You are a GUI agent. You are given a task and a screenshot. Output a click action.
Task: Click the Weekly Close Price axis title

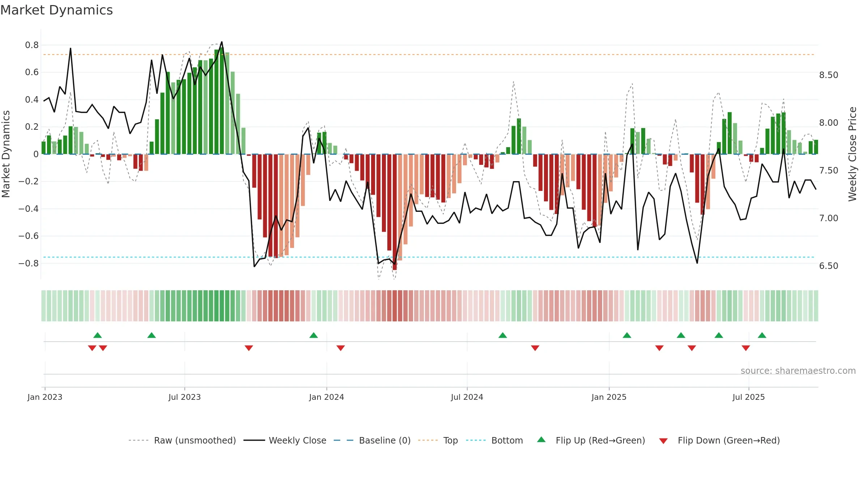tap(852, 154)
